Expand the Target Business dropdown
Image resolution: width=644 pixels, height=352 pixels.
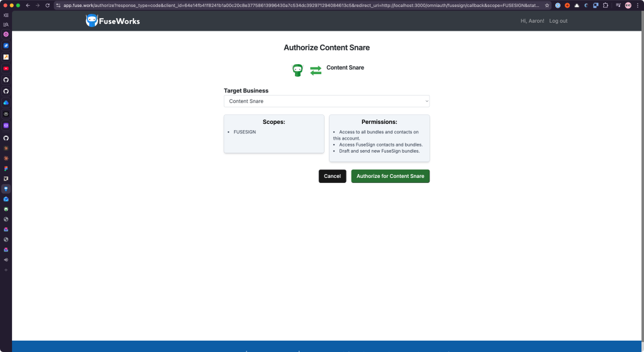(326, 101)
